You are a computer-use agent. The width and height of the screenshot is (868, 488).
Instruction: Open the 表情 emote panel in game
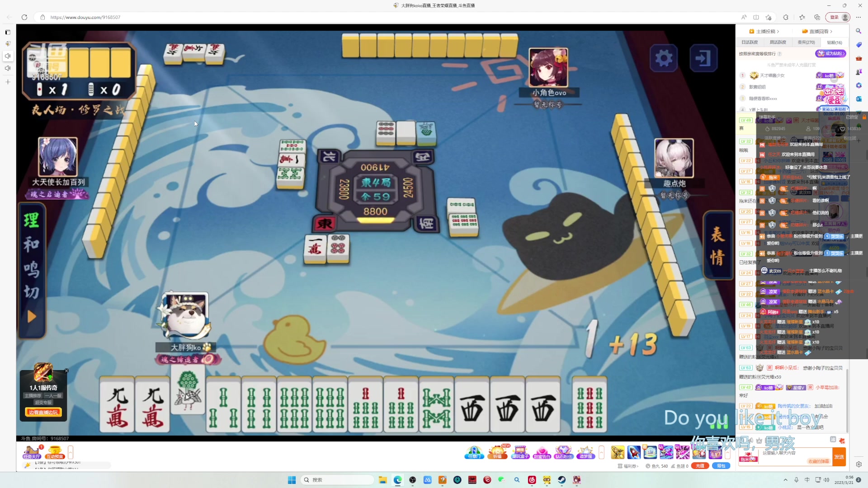[717, 245]
